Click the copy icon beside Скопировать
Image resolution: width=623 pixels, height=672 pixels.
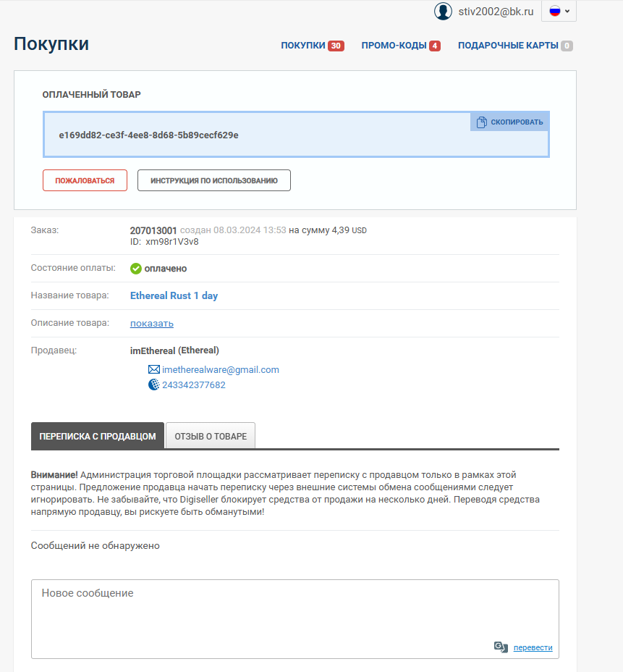tap(482, 122)
